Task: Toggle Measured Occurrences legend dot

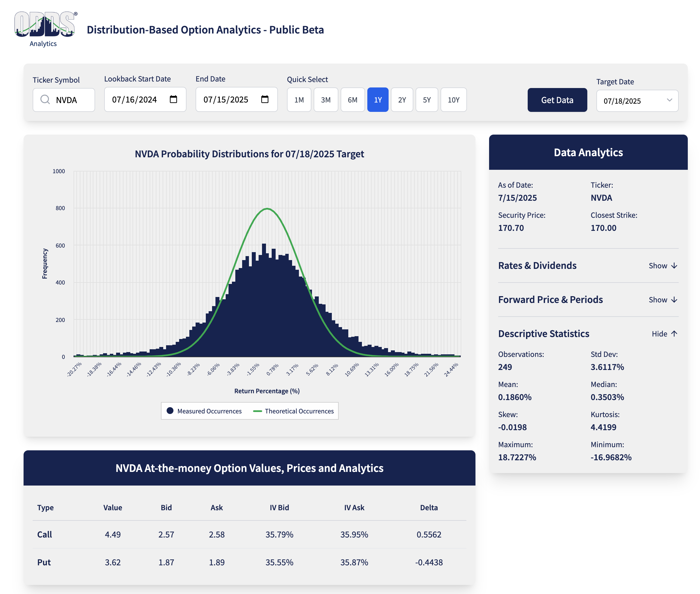Action: click(170, 411)
